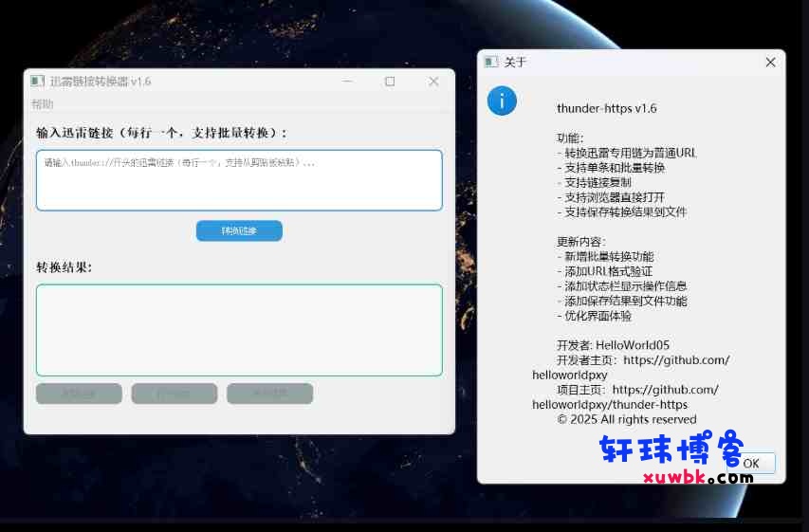
Task: Click the '添加保存结果到文件功能' line
Action: pos(622,301)
